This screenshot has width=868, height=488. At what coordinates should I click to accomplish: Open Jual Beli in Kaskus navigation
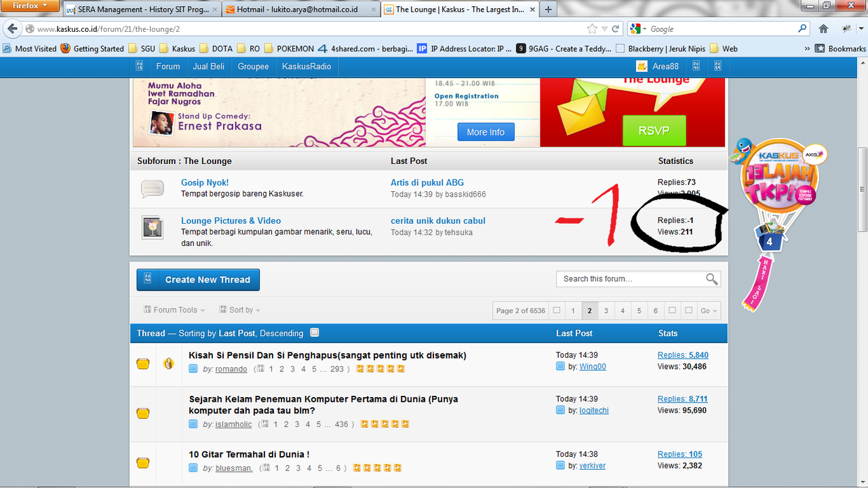tap(209, 66)
